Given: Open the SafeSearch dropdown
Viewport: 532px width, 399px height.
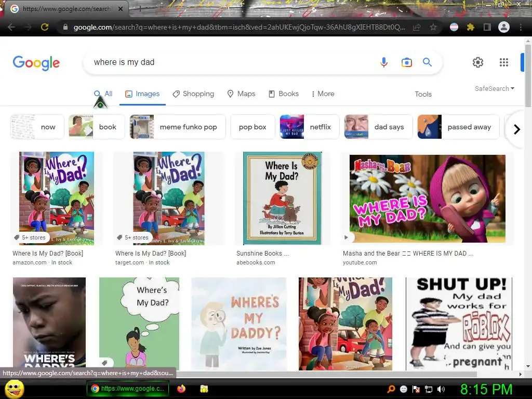Looking at the screenshot, I should [x=495, y=88].
